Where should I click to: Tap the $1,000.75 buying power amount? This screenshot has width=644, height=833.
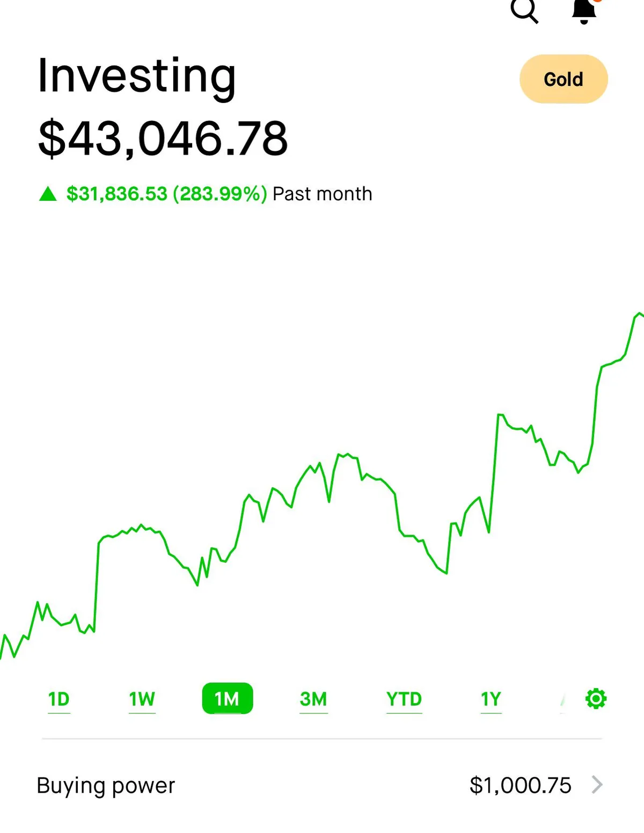[x=520, y=785]
